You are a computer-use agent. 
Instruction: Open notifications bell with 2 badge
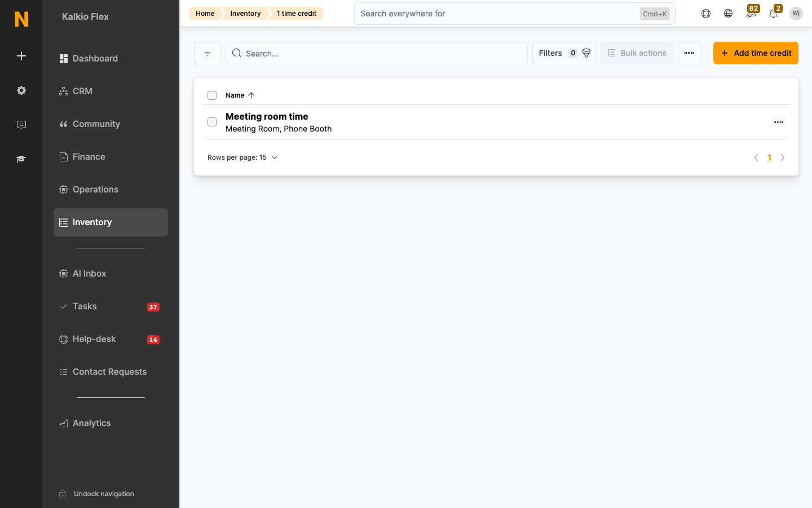(774, 12)
